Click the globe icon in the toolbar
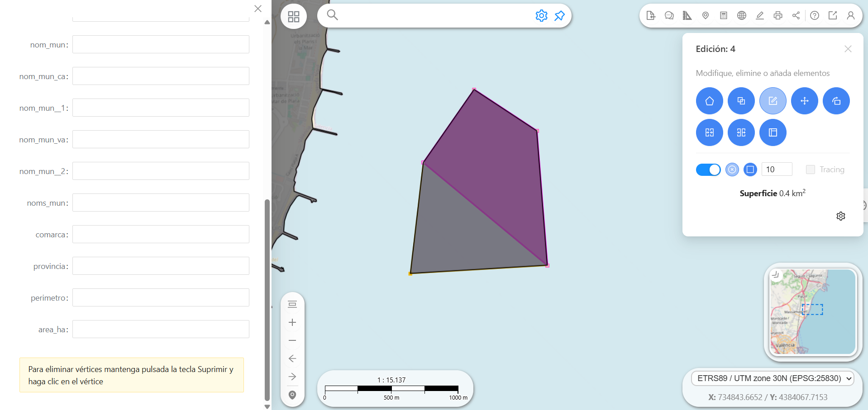The image size is (868, 410). [x=741, y=15]
